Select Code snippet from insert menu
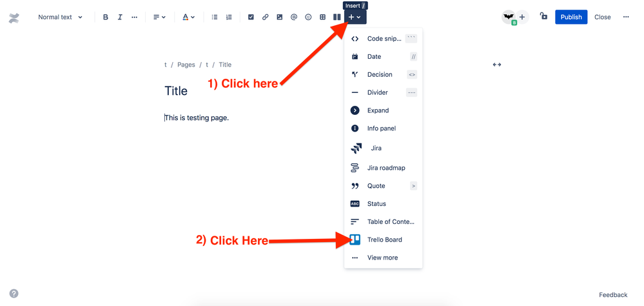This screenshot has width=644, height=306. coord(383,39)
